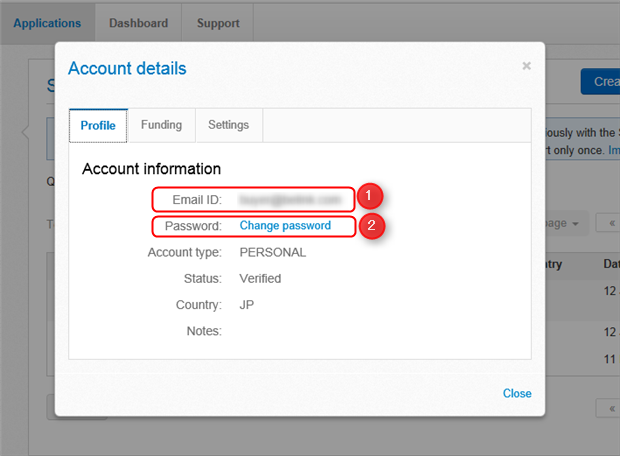Click the partially visible Create button behind dialog
620x456 pixels.
click(600, 81)
